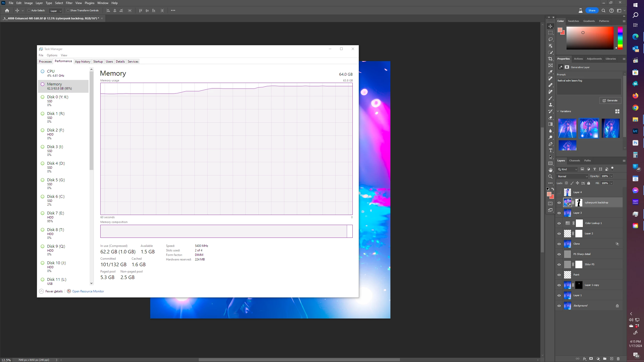
Task: Select the Zoom tool in toolbar
Action: point(550,176)
